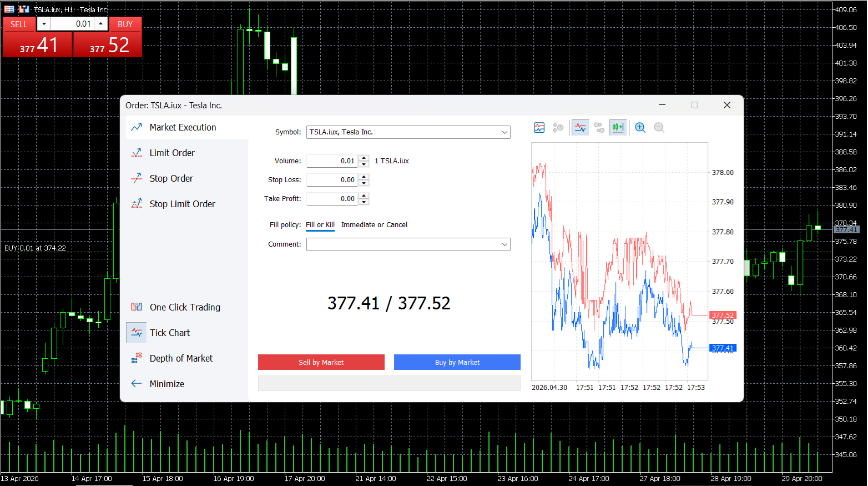
Task: Expand the Symbol dropdown
Action: pos(504,132)
